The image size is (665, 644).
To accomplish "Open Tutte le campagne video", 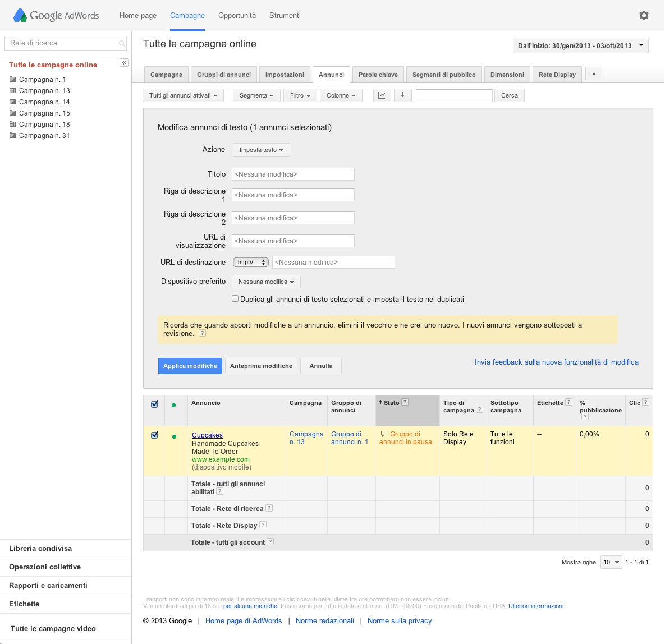I will [x=53, y=628].
